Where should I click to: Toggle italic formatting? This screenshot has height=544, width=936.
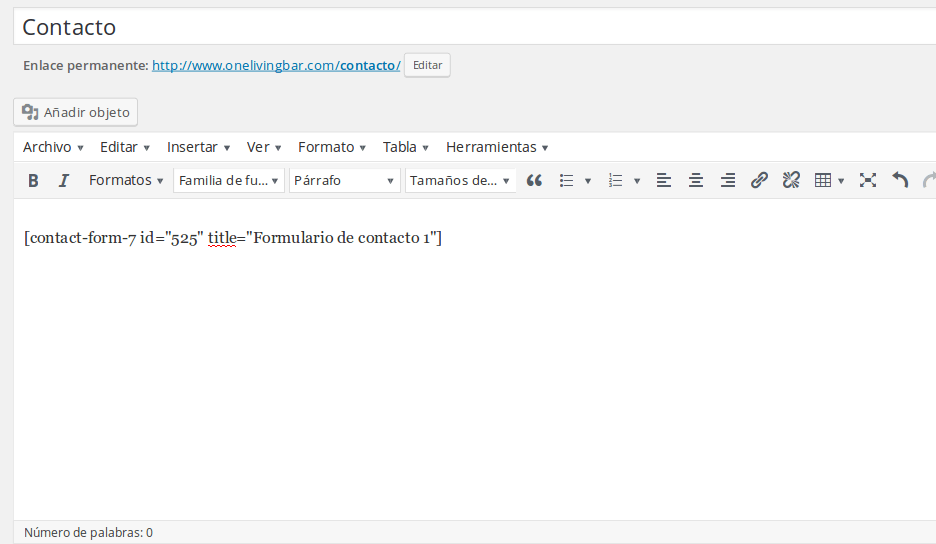[63, 180]
